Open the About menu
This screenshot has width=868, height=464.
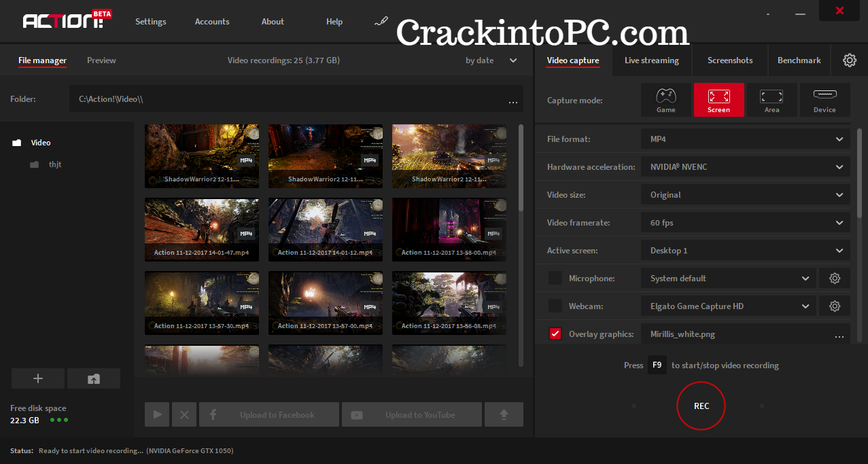point(273,22)
